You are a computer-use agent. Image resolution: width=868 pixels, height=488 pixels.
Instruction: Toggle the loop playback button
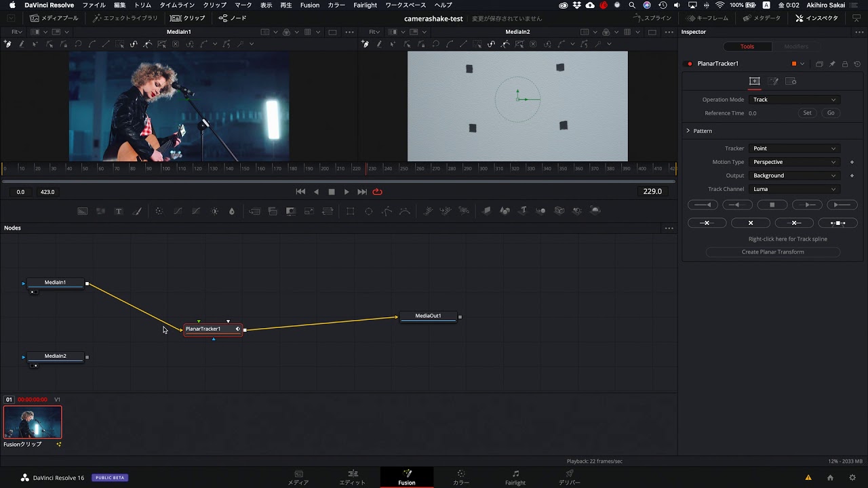(x=378, y=192)
